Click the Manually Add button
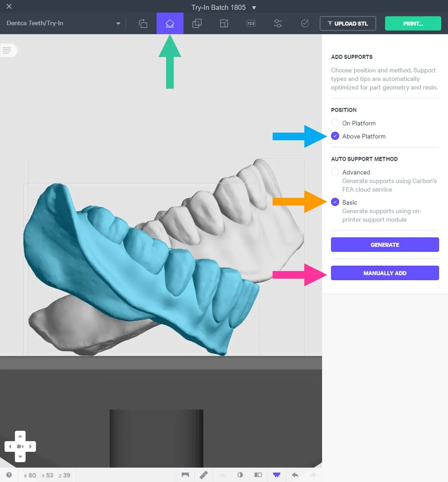 385,273
